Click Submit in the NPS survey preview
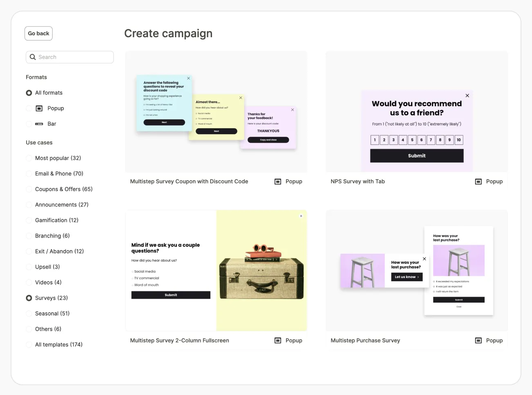This screenshot has height=395, width=532. tap(417, 156)
